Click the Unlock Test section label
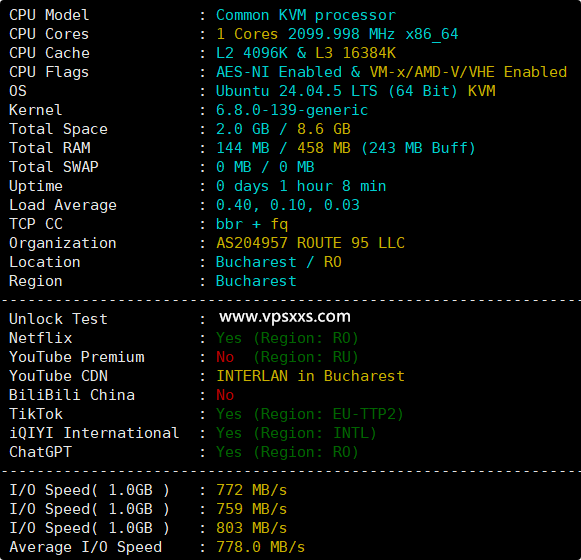581x560 pixels. (x=58, y=319)
